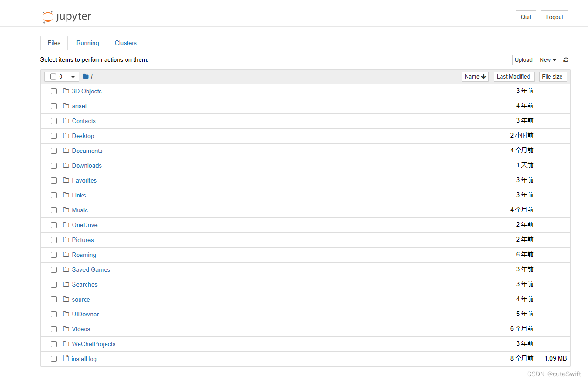Click the folder icon beside Links

tap(66, 195)
